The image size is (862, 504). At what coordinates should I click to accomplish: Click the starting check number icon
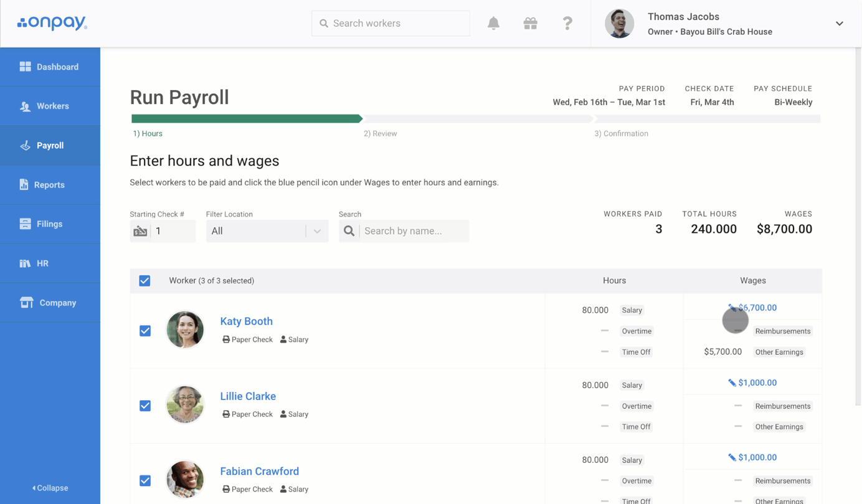[140, 231]
